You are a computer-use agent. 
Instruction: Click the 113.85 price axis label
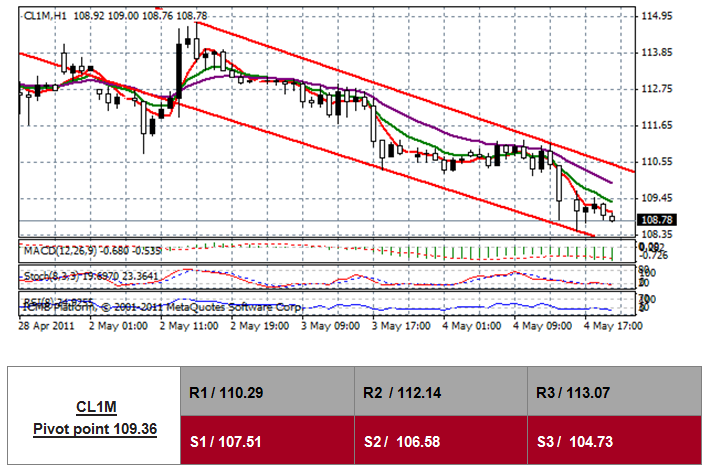pyautogui.click(x=656, y=53)
